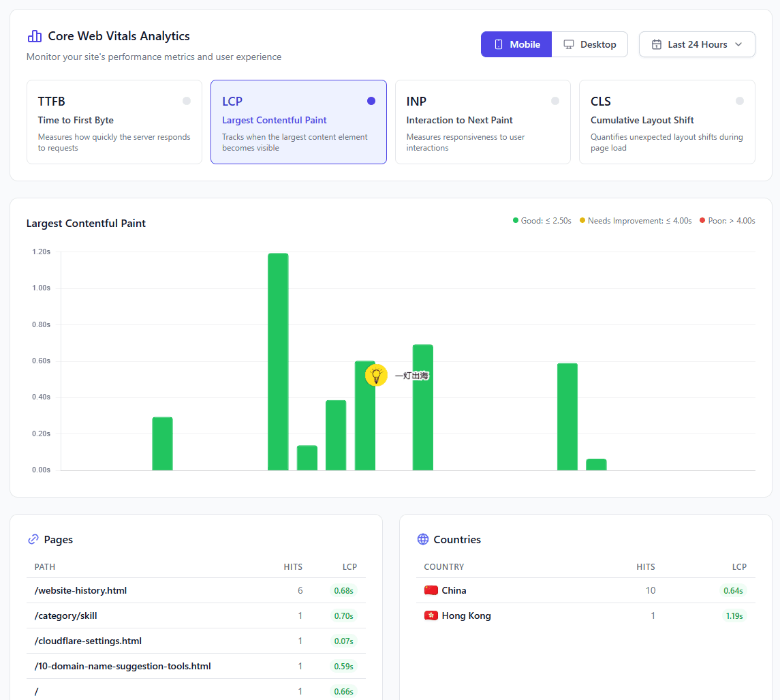The image size is (780, 700).
Task: Click the China flag icon
Action: (x=431, y=590)
